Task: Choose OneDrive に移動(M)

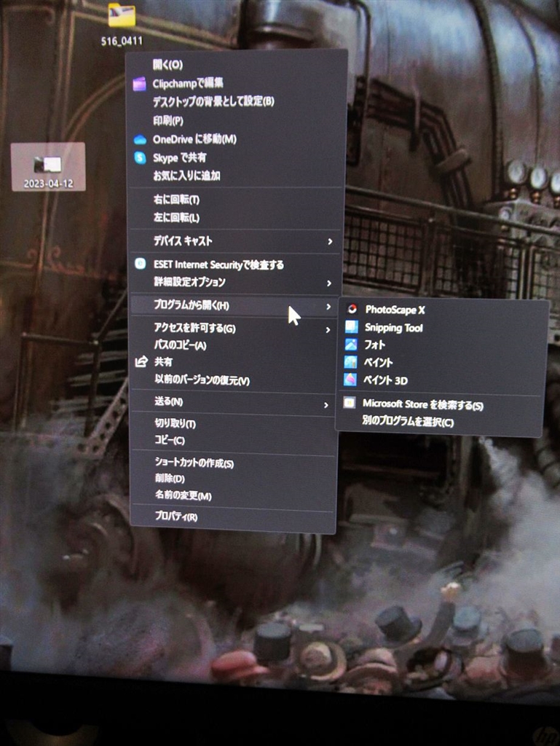Action: point(194,139)
